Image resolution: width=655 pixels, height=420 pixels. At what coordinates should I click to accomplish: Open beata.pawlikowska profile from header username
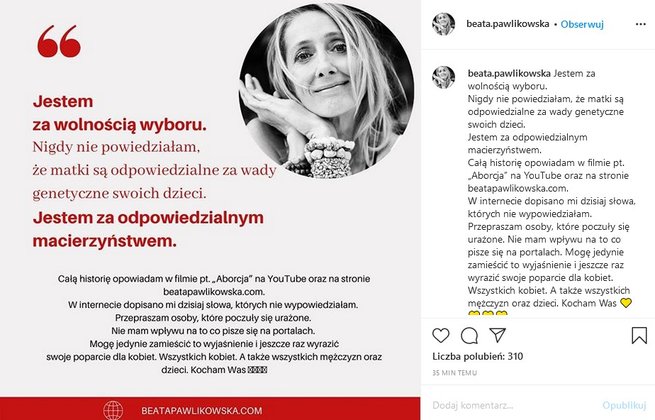click(508, 24)
